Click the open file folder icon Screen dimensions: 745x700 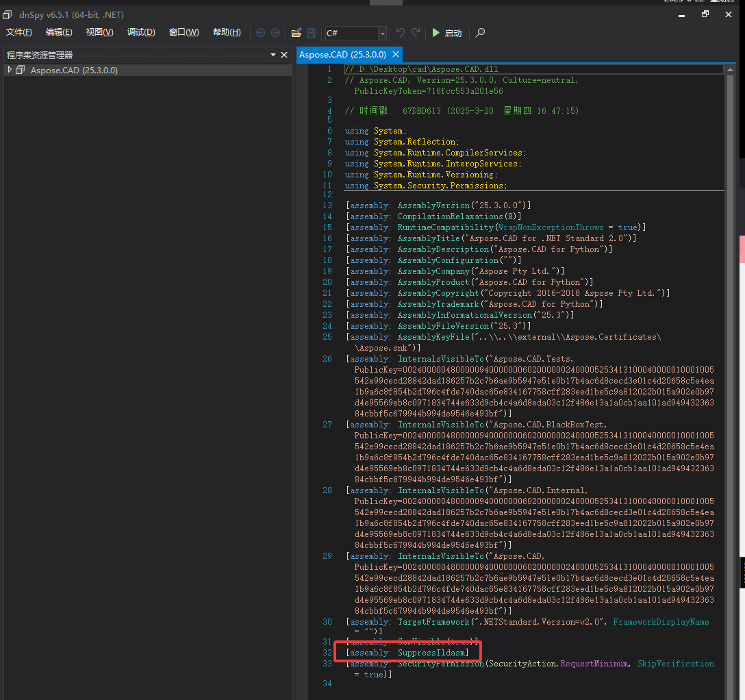coord(296,33)
